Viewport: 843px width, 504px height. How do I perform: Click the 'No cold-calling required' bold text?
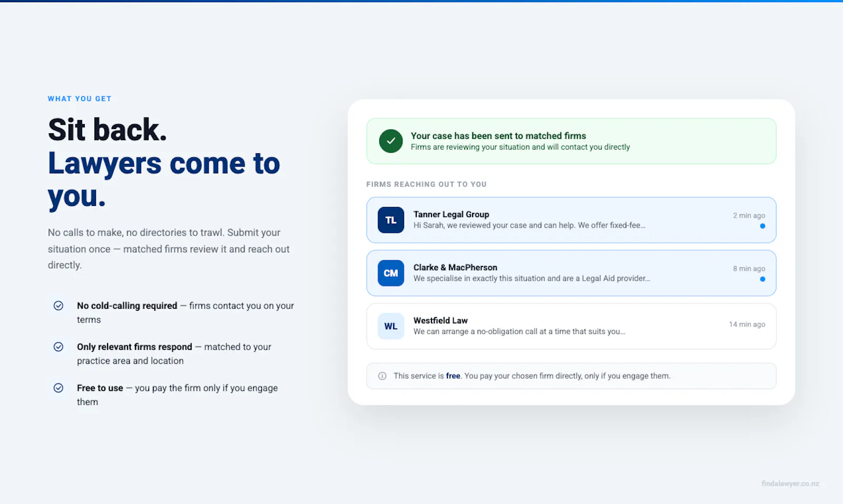127,305
